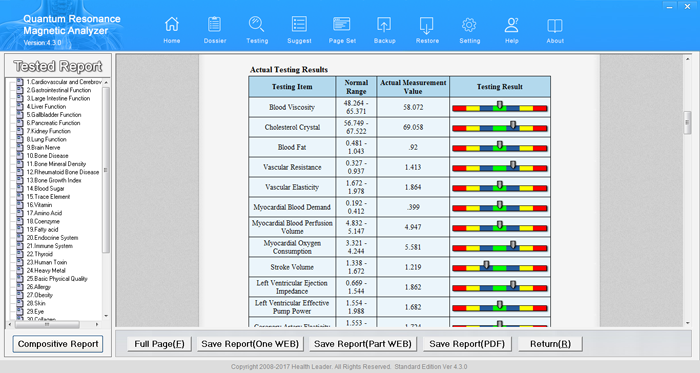Click the Testing Item column header
Image resolution: width=700 pixels, height=373 pixels.
[x=292, y=87]
